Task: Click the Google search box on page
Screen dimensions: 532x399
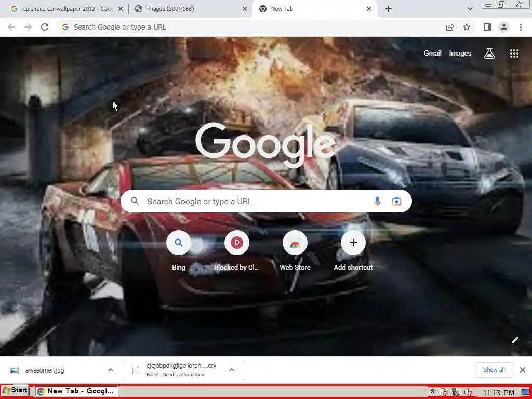Action: (266, 202)
